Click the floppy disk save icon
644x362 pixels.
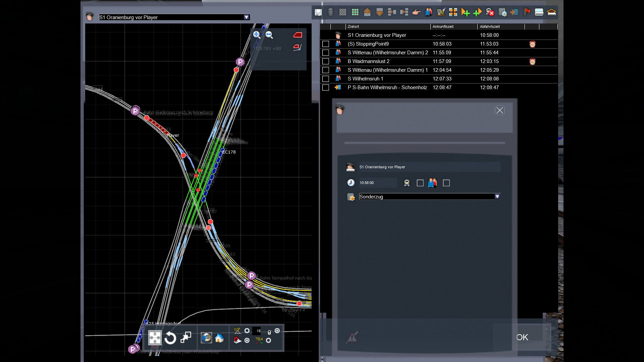[x=318, y=12]
